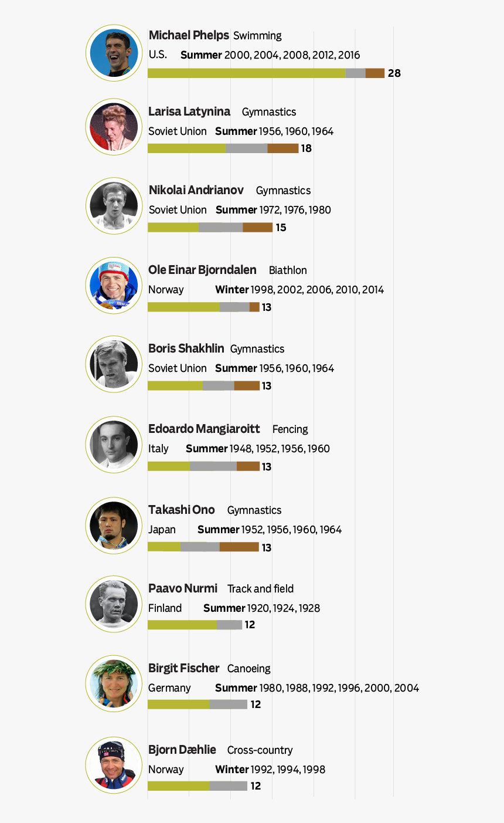Select Larisa Latynina's circular portrait
This screenshot has height=823, width=504.
(114, 127)
